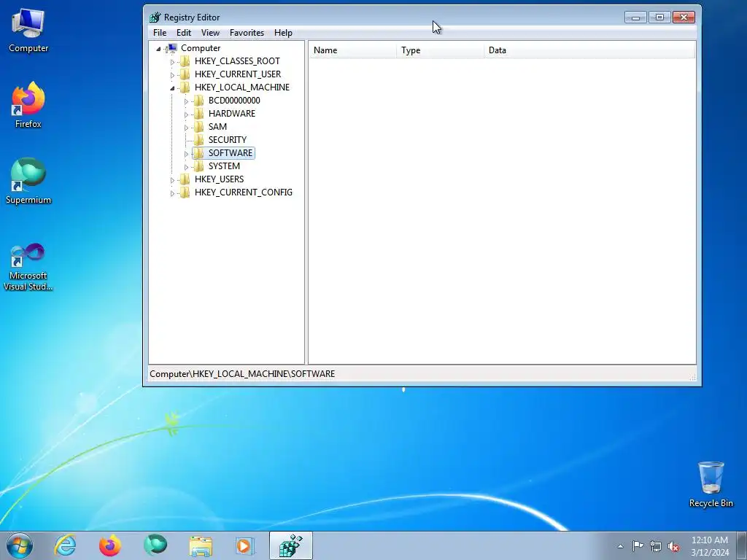Viewport: 747px width, 560px height.
Task: Click HKEY_CLASSES_ROOT folder icon
Action: pyautogui.click(x=185, y=61)
